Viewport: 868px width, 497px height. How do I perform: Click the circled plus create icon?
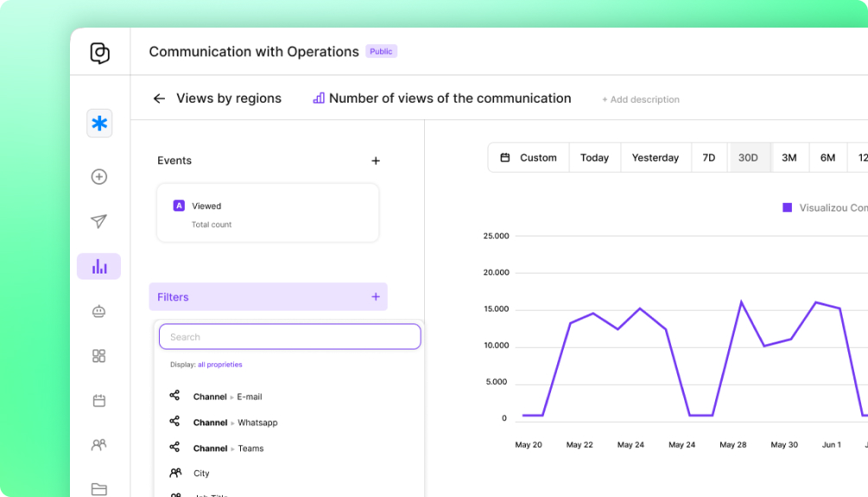pos(99,177)
